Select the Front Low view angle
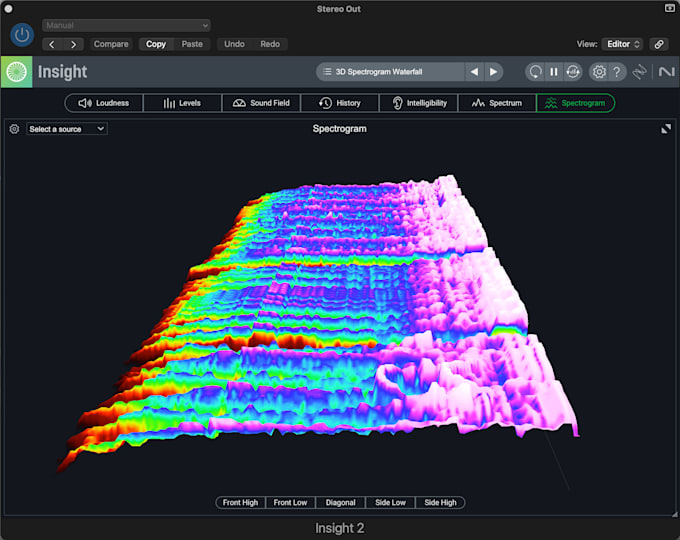The height and width of the screenshot is (540, 680). [290, 503]
